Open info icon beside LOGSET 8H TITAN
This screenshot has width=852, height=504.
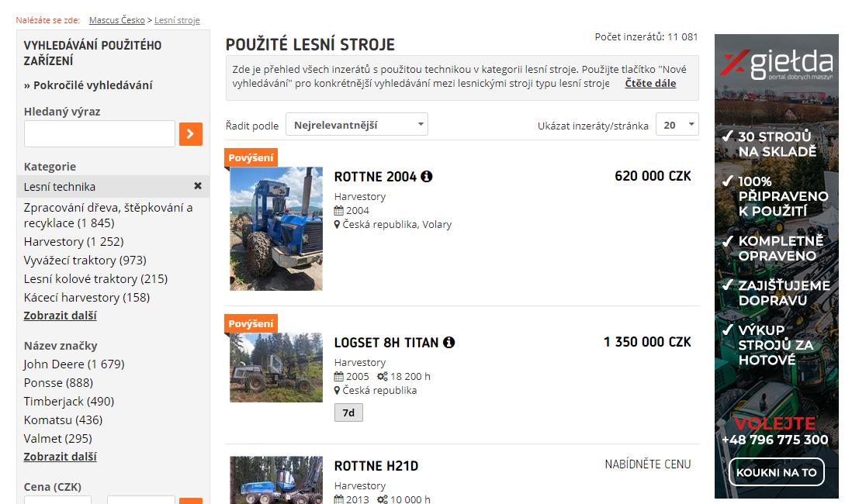tap(449, 343)
